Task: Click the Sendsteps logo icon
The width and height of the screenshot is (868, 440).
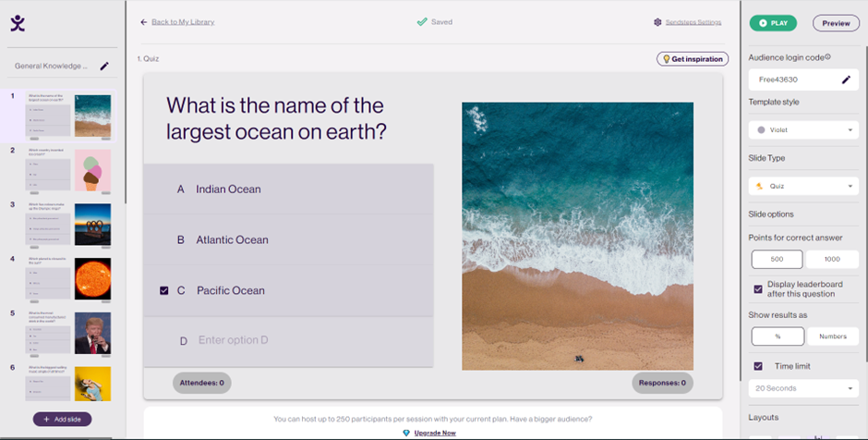Action: pos(18,23)
